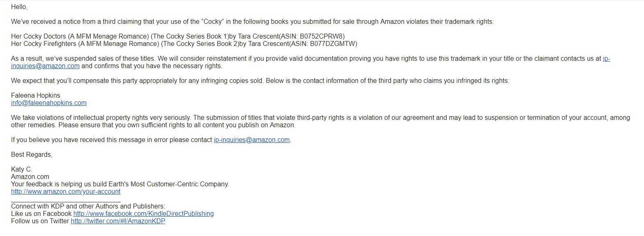Screen dimensions: 644x236
Task: Click the "Her Cocky Firefighters" book title
Action: [43, 44]
